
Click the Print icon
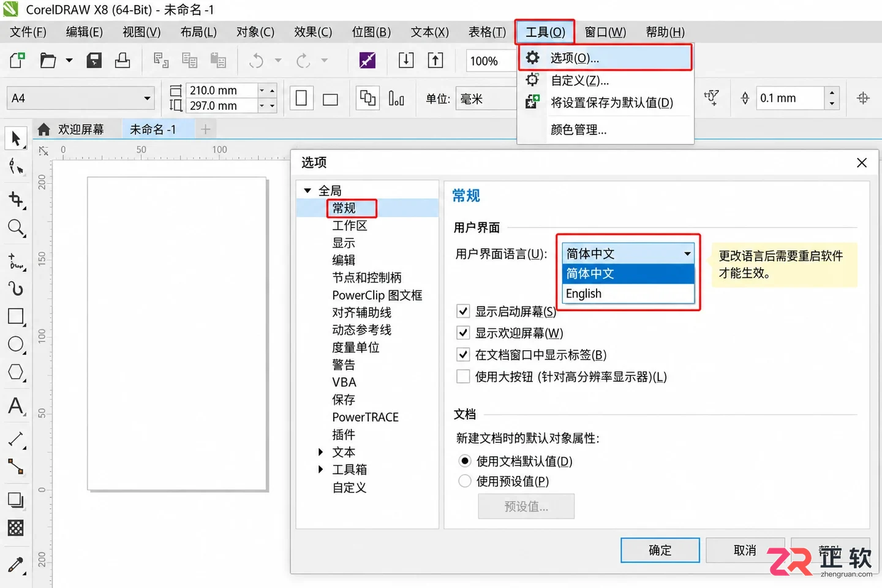tap(123, 60)
